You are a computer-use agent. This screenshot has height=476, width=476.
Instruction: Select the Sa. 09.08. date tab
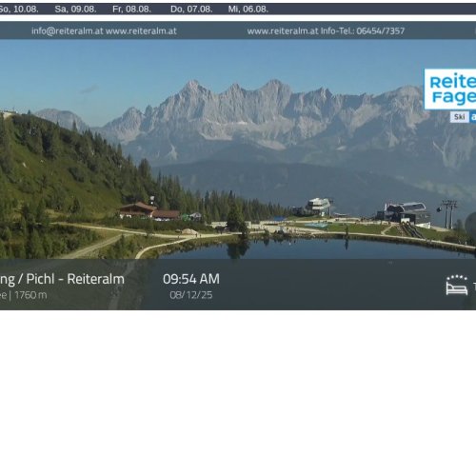point(75,10)
